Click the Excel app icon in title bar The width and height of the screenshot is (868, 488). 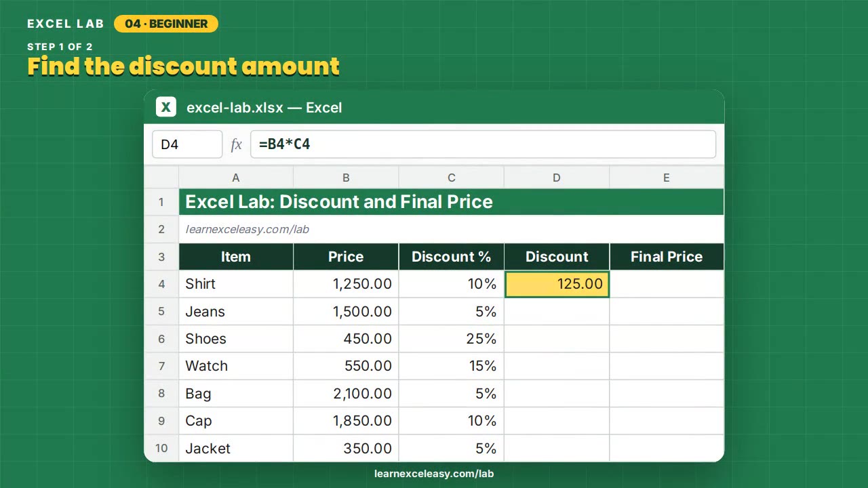pyautogui.click(x=165, y=107)
